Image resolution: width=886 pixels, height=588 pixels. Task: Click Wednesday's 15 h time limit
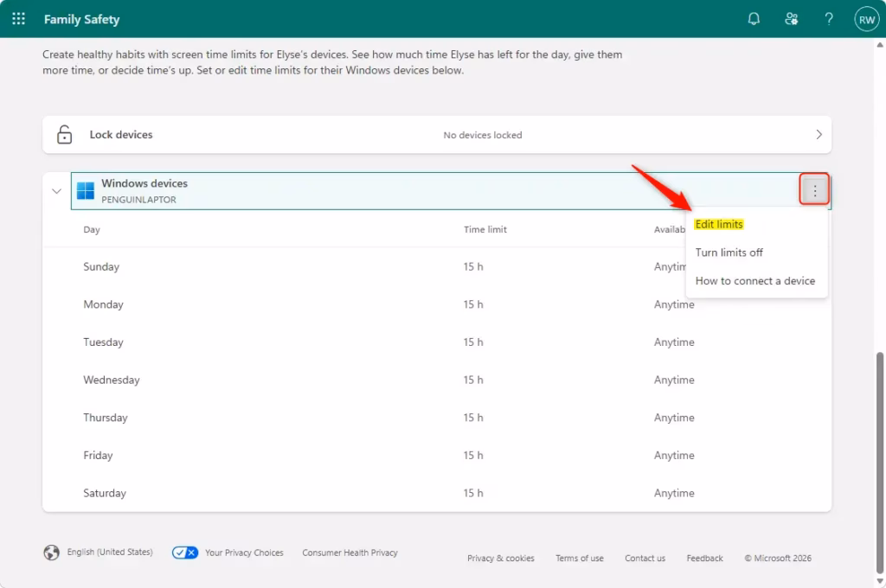coord(473,380)
